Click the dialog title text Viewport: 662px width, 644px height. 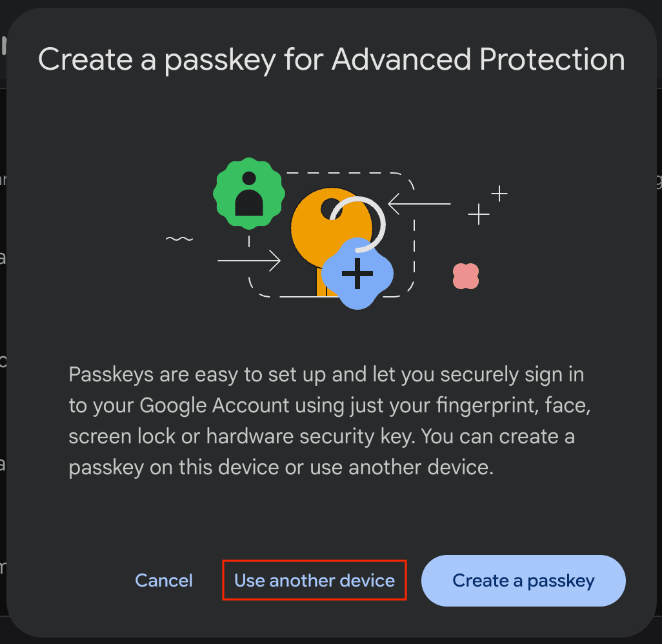pyautogui.click(x=331, y=59)
